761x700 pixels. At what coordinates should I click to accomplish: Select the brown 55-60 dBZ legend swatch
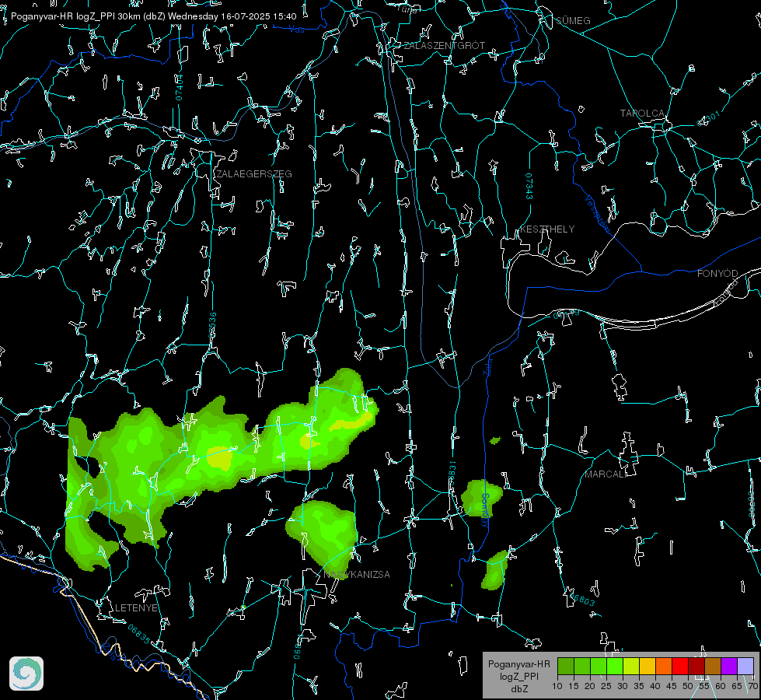click(713, 666)
